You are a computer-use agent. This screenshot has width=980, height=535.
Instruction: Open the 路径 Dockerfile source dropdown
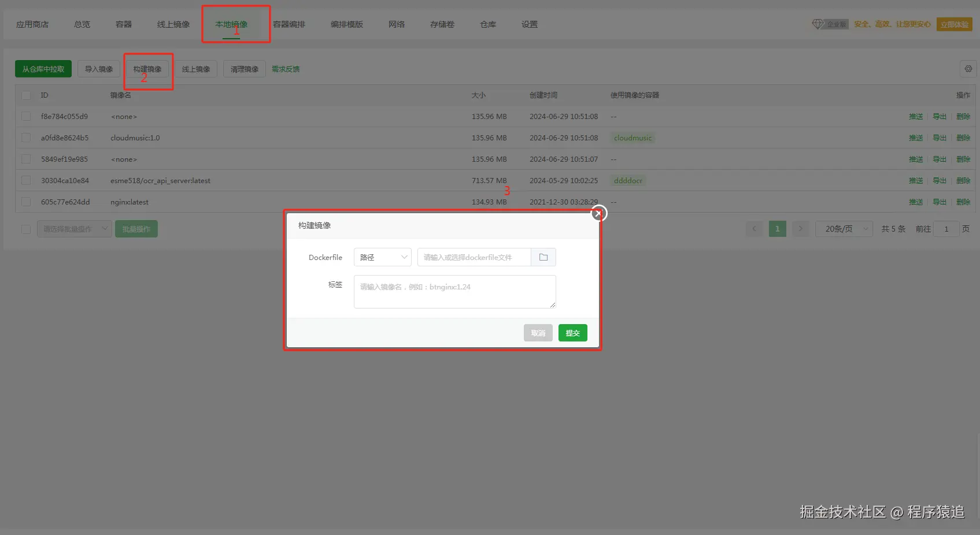[382, 257]
